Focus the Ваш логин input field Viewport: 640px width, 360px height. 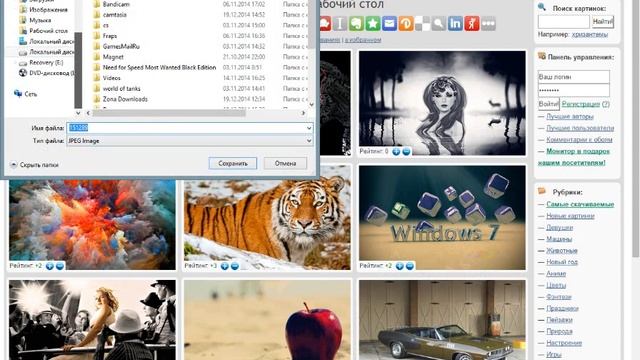[573, 77]
